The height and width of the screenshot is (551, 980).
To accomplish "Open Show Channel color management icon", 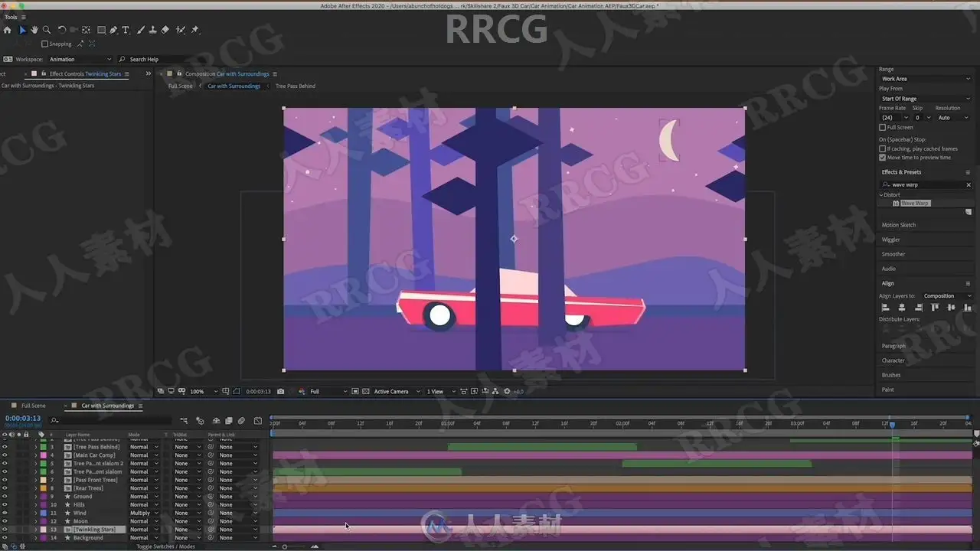I will coord(301,391).
